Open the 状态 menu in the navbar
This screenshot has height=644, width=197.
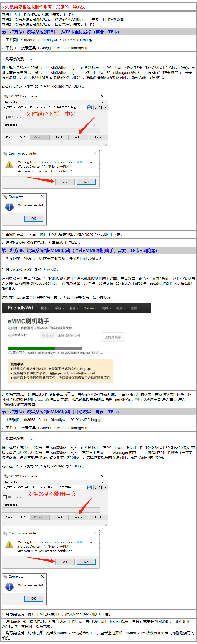click(x=45, y=308)
